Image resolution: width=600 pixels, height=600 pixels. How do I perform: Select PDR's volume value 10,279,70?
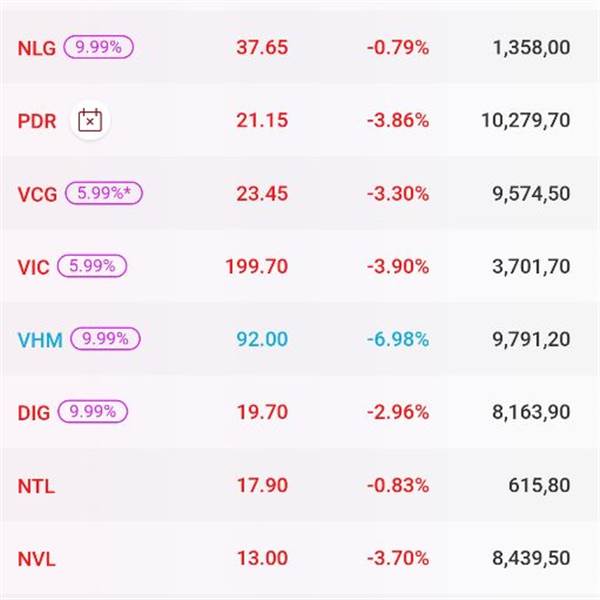pos(524,121)
